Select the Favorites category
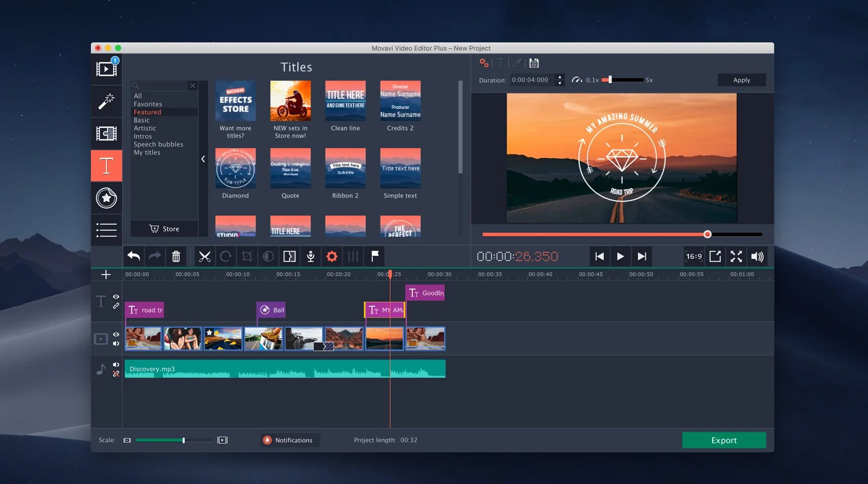This screenshot has height=484, width=868. click(148, 104)
